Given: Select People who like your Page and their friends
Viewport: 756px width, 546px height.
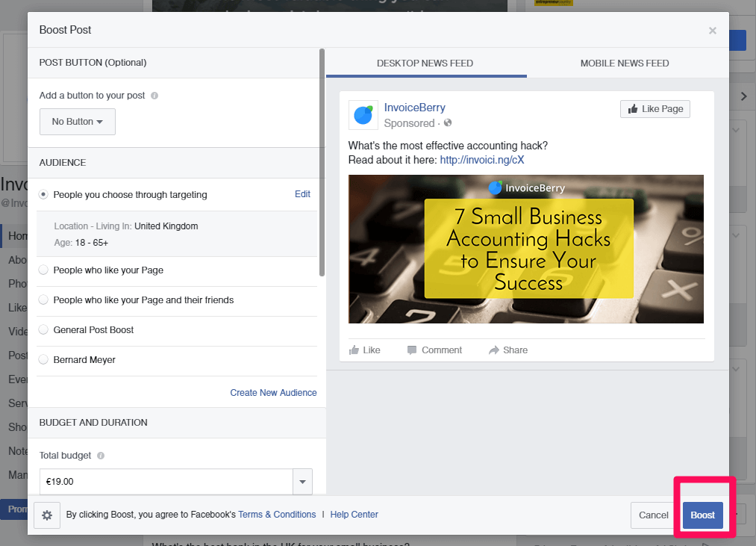Looking at the screenshot, I should [x=43, y=300].
